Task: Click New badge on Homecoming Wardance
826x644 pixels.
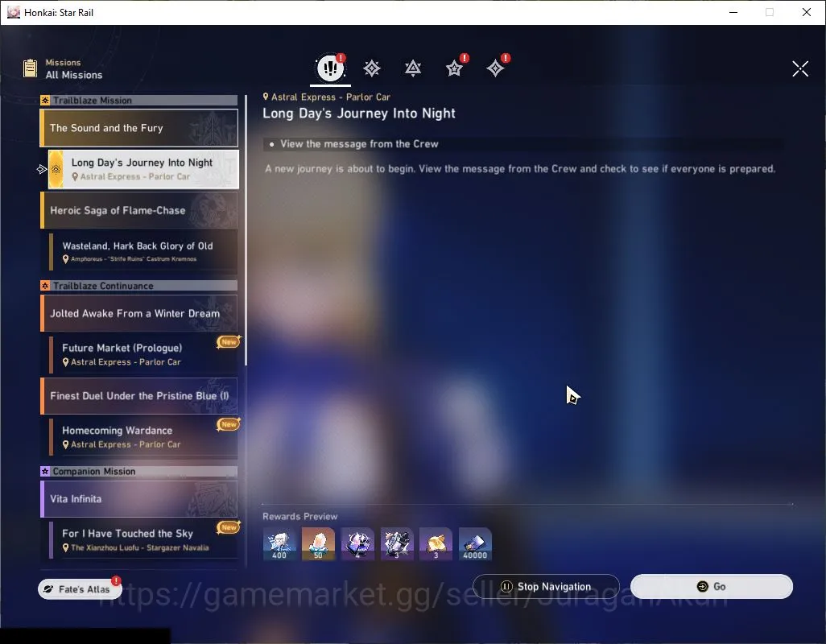Action: click(229, 424)
